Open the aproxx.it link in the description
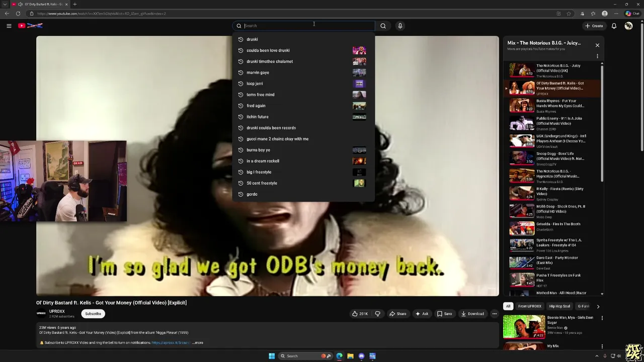Image resolution: width=644 pixels, height=362 pixels. click(x=171, y=343)
